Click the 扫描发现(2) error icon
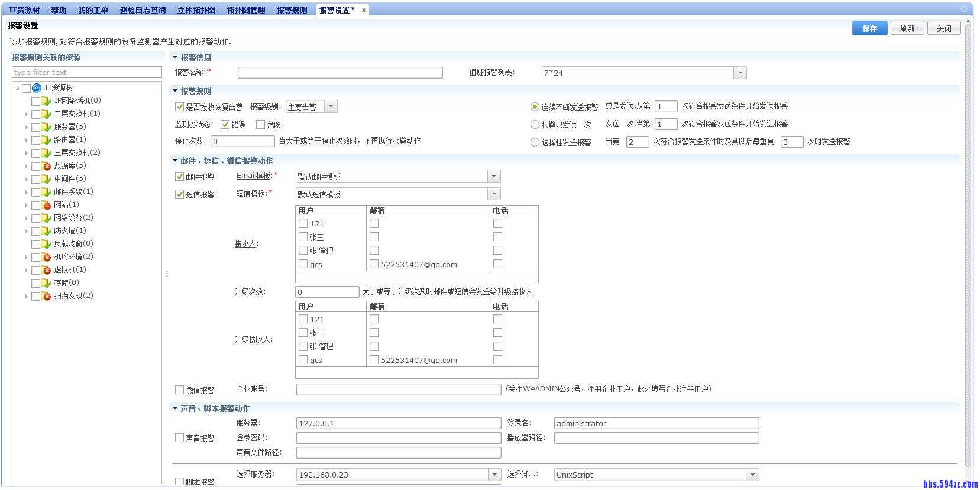 46,296
